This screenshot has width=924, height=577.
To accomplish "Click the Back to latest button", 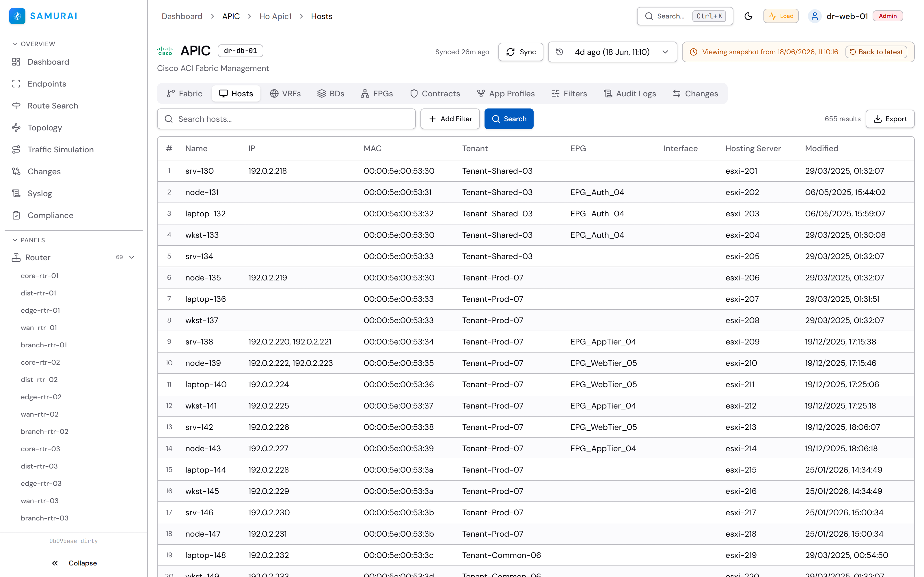I will coord(876,52).
